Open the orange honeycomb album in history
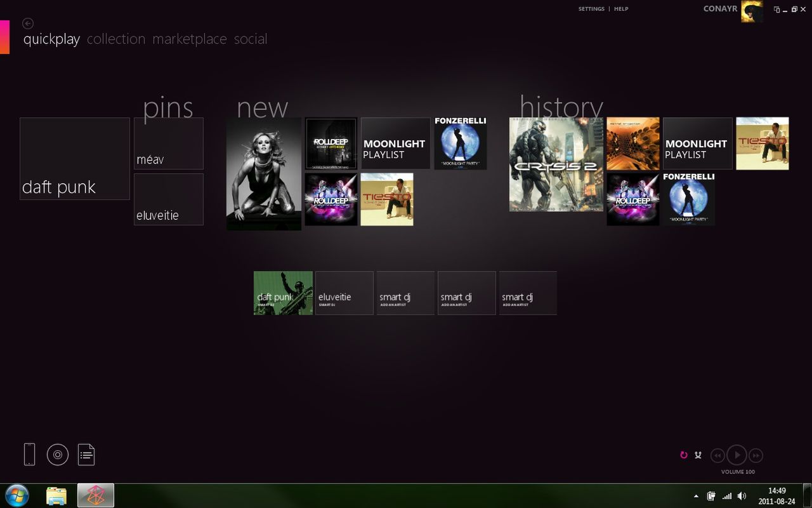Screen dimensions: 812x508 (x=633, y=144)
